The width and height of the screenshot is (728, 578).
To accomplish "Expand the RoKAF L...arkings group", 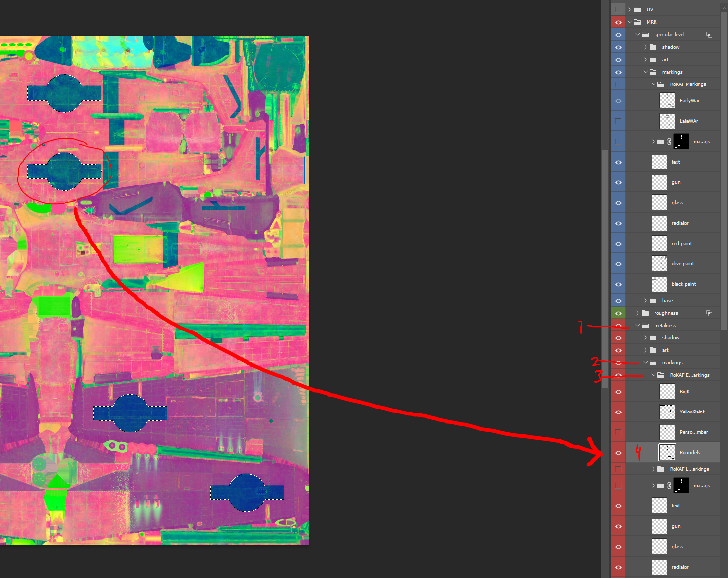I will (x=653, y=469).
